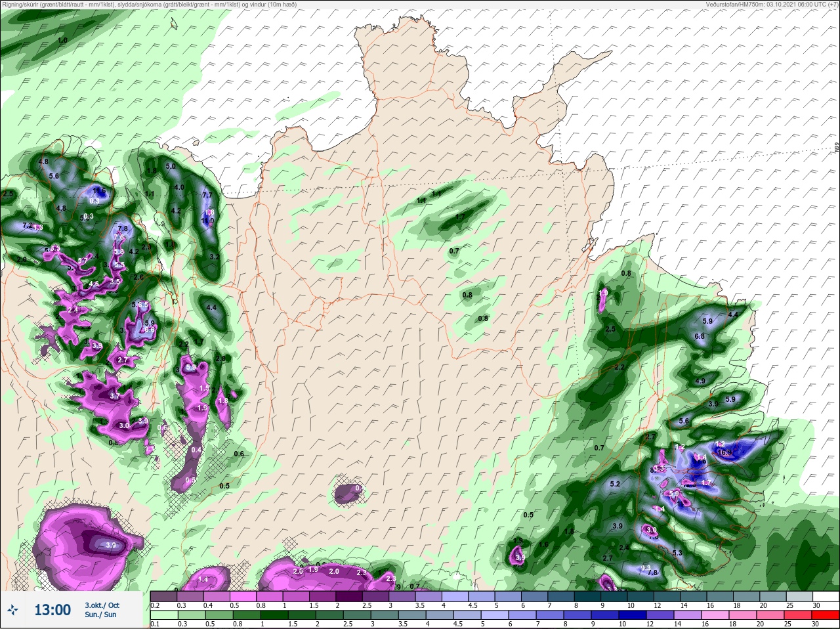Click the 6.8 precipitation value on the map

coord(700,336)
